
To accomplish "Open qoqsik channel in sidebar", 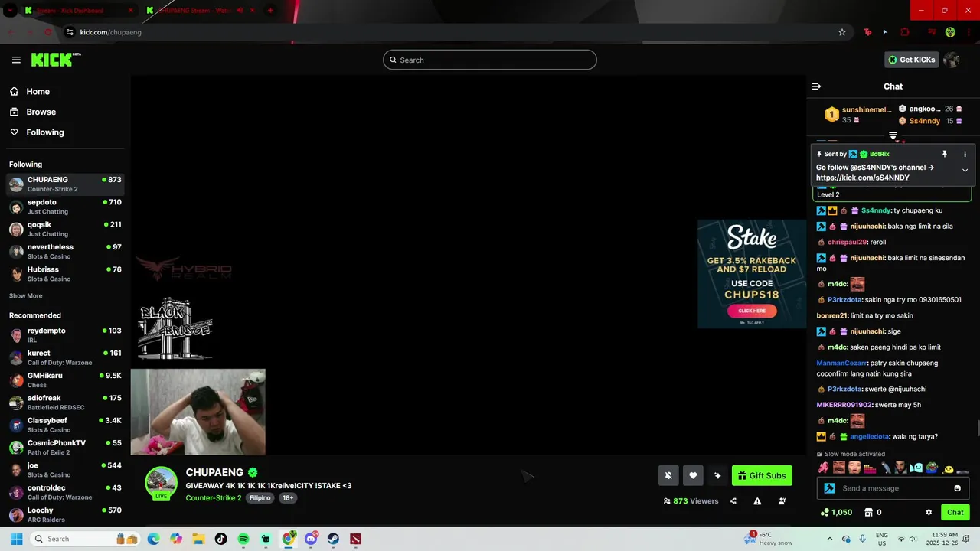I will click(65, 229).
